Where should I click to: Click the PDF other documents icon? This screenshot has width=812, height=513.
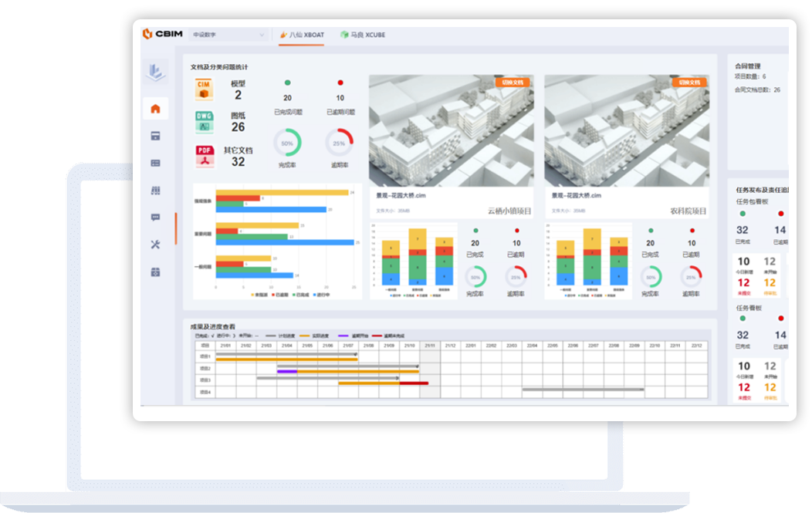click(204, 156)
